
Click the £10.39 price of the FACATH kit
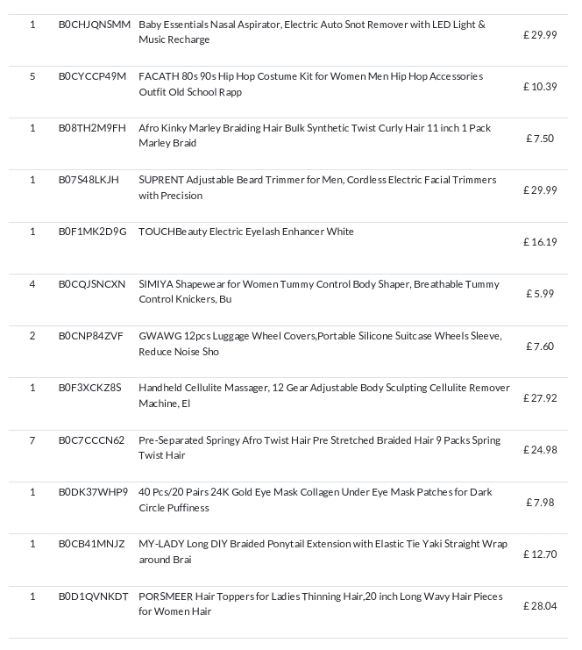[540, 87]
